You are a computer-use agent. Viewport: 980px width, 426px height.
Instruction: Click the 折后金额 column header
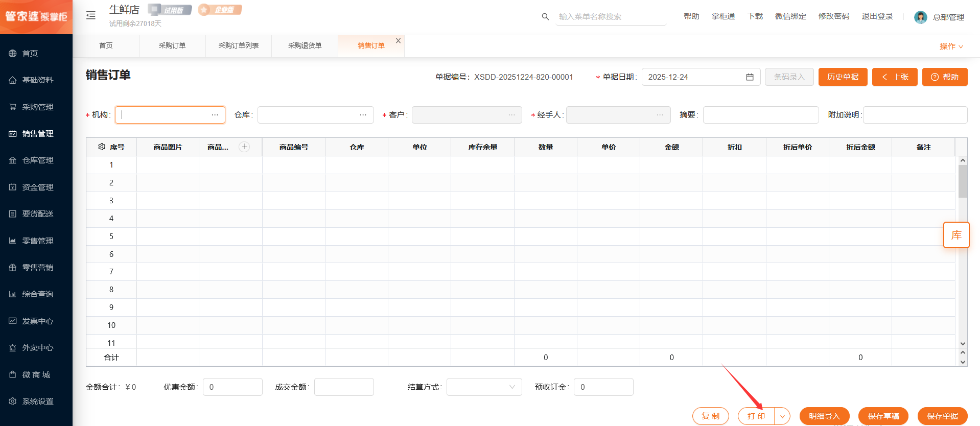860,147
